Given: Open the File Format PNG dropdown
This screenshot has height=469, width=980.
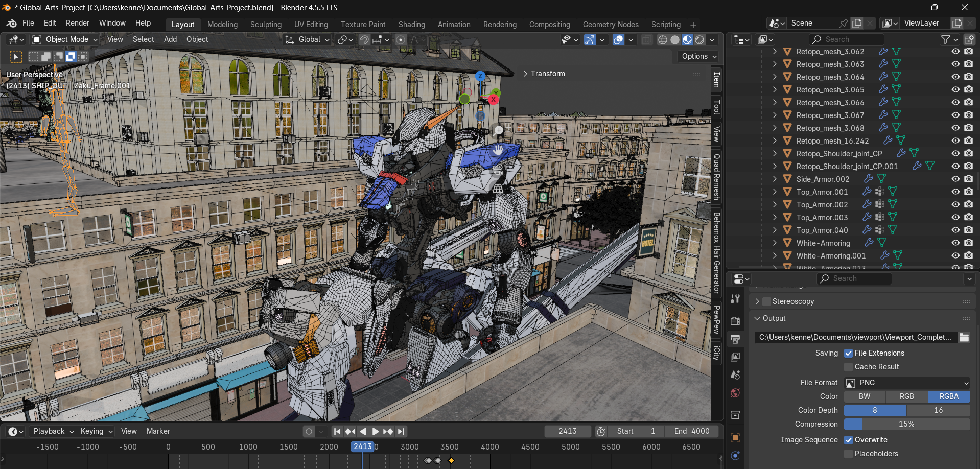Looking at the screenshot, I should pyautogui.click(x=907, y=383).
